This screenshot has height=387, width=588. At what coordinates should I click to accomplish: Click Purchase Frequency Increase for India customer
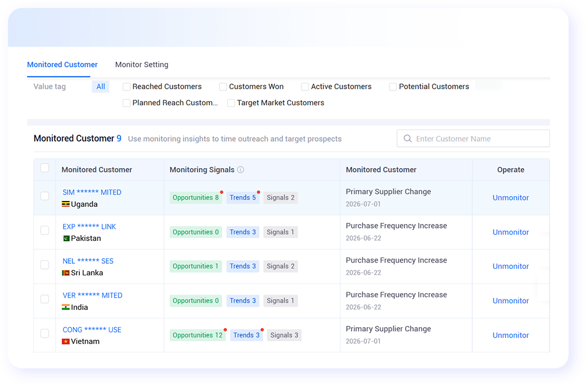[x=396, y=295]
